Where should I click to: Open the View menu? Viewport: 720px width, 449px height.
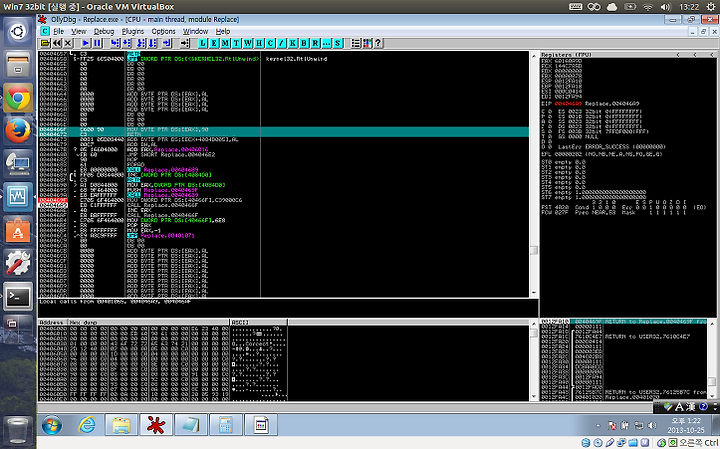point(79,31)
